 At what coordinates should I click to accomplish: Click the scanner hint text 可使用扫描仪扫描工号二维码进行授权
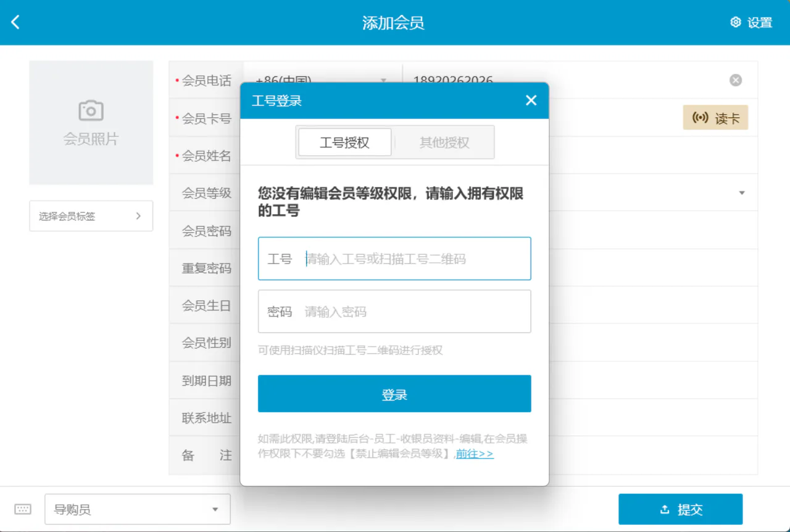tap(350, 351)
